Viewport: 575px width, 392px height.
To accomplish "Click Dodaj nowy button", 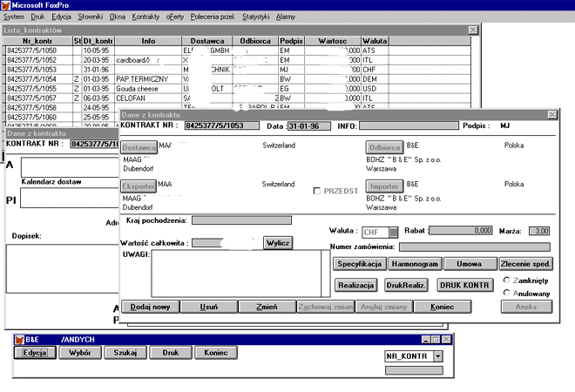I will (150, 307).
